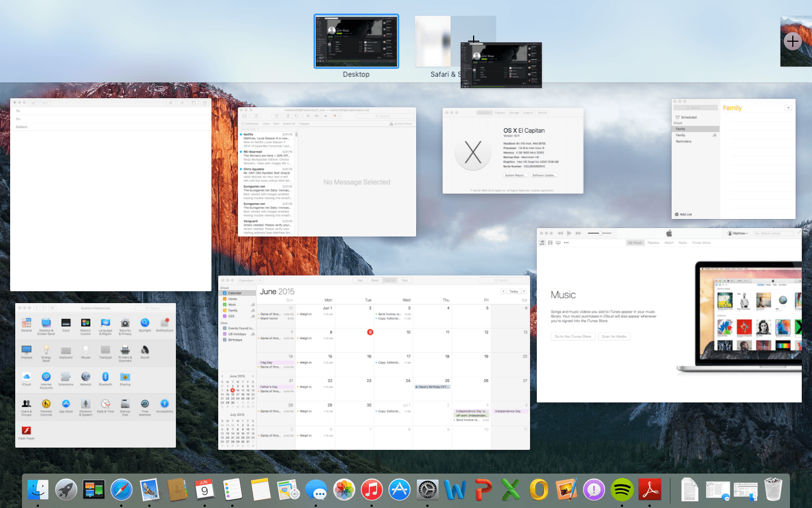Select the Month view tab in Calendar
Screen dimensions: 812x508
pyautogui.click(x=390, y=281)
